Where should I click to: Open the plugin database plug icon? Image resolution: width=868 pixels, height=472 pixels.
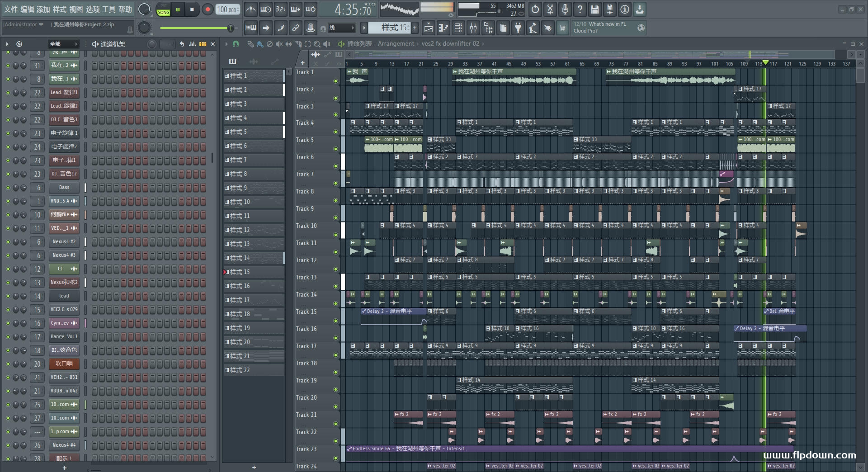pyautogui.click(x=518, y=28)
